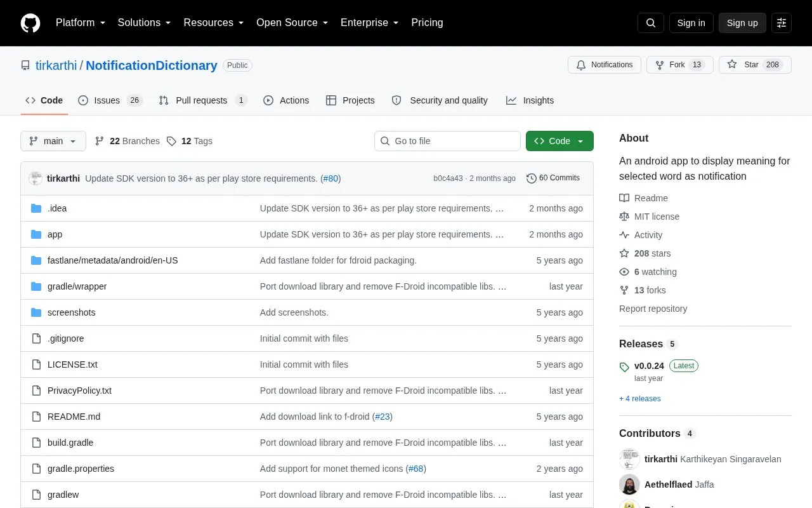Click the commit history clock icon

[x=532, y=178]
